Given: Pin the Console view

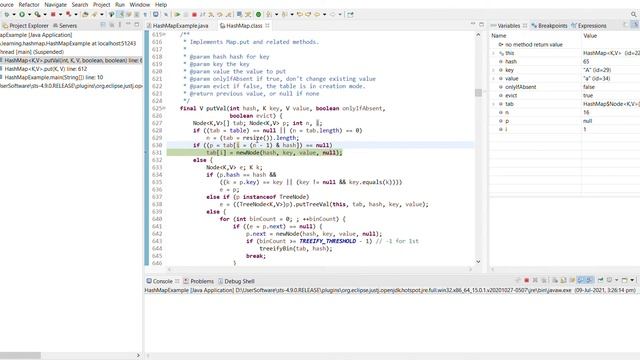Looking at the screenshot, I should (x=601, y=280).
